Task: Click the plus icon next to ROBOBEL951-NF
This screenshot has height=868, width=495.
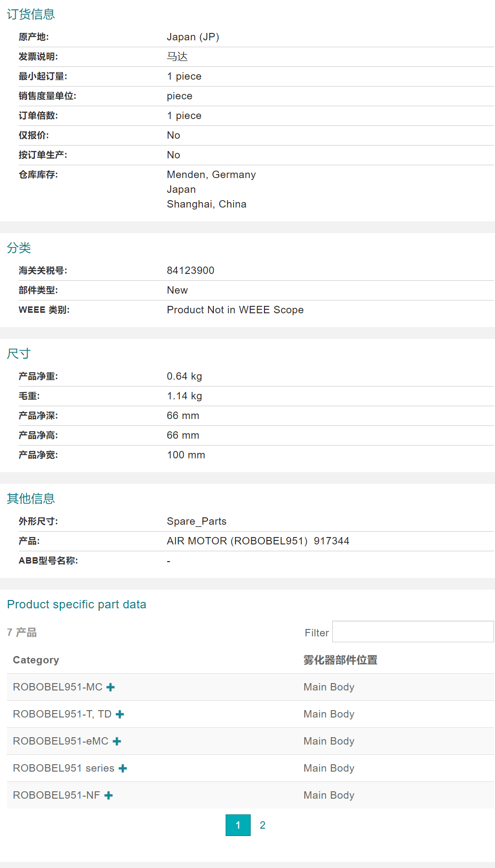Action: point(109,795)
